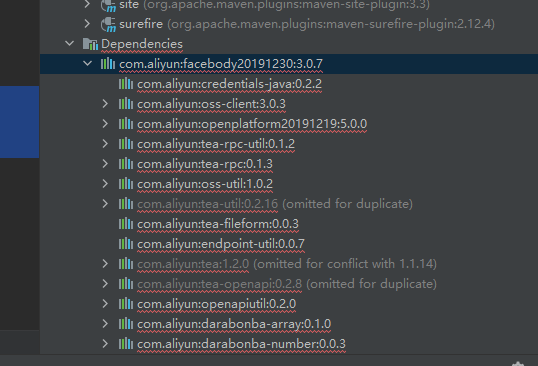
Task: Expand tea-openapi:0.2.8 omitted duplicate node
Action: (x=105, y=284)
